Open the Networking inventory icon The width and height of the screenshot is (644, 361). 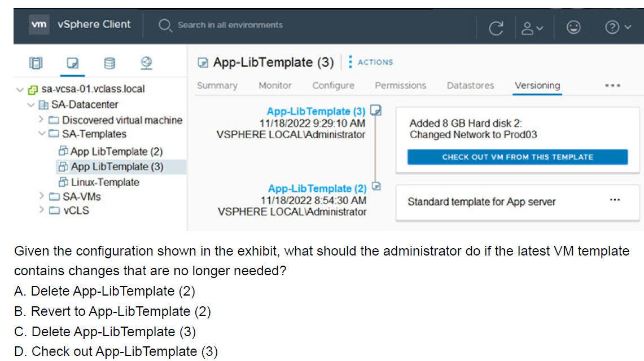coord(146,63)
